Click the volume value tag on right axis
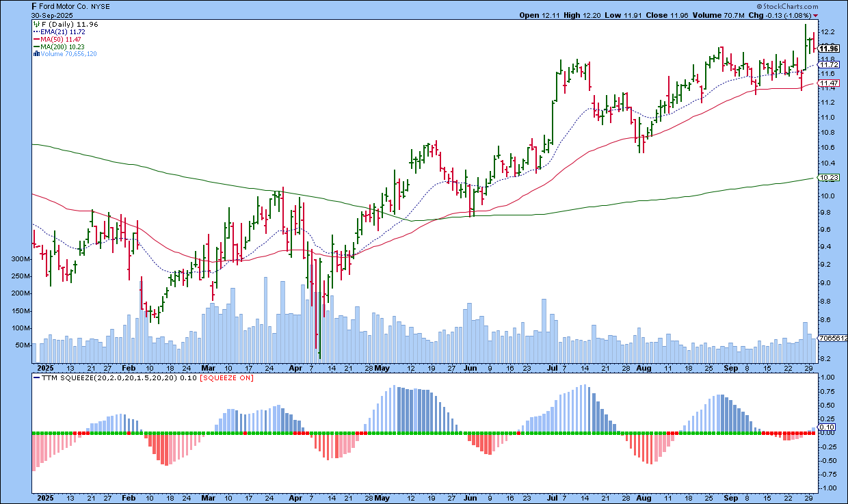Viewport: 848px width, 504px height. pyautogui.click(x=832, y=339)
